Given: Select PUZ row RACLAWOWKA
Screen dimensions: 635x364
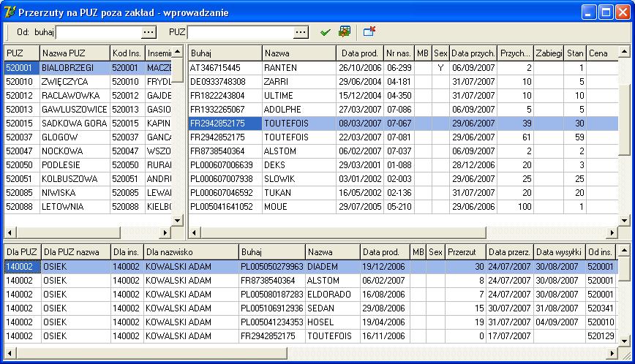Looking at the screenshot, I should click(88, 96).
